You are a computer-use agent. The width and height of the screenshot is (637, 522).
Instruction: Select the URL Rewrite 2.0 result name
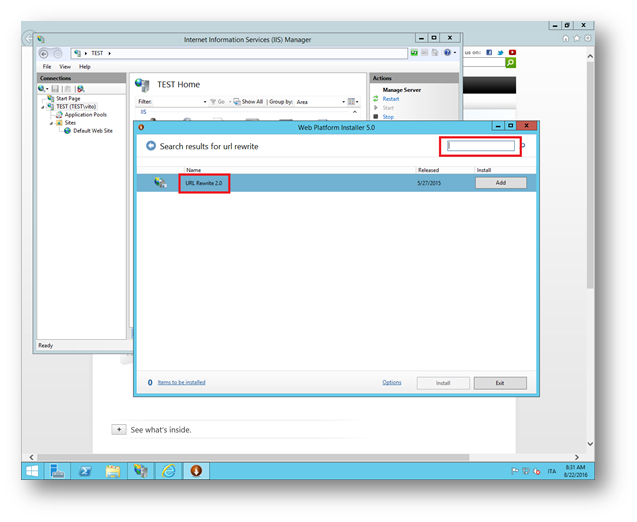(204, 183)
